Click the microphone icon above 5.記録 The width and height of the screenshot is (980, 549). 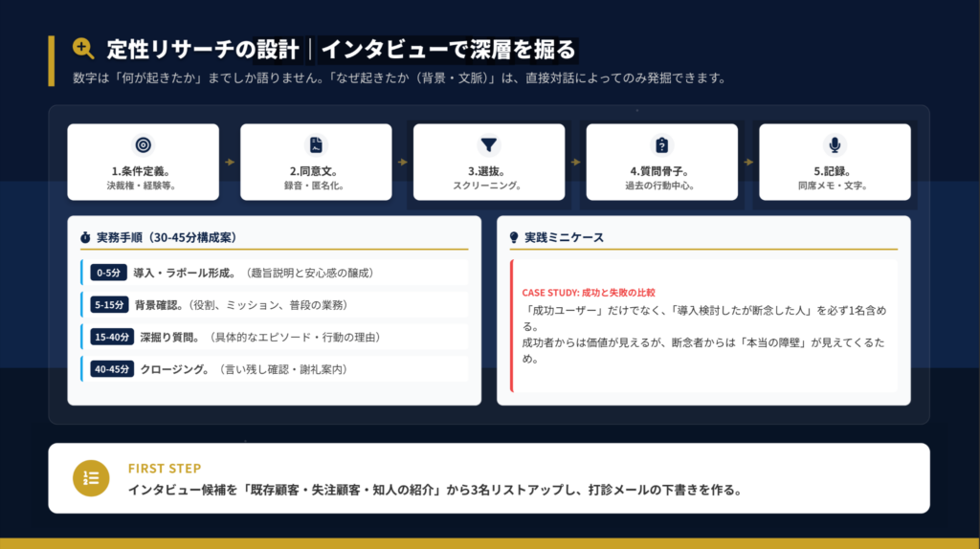point(835,145)
